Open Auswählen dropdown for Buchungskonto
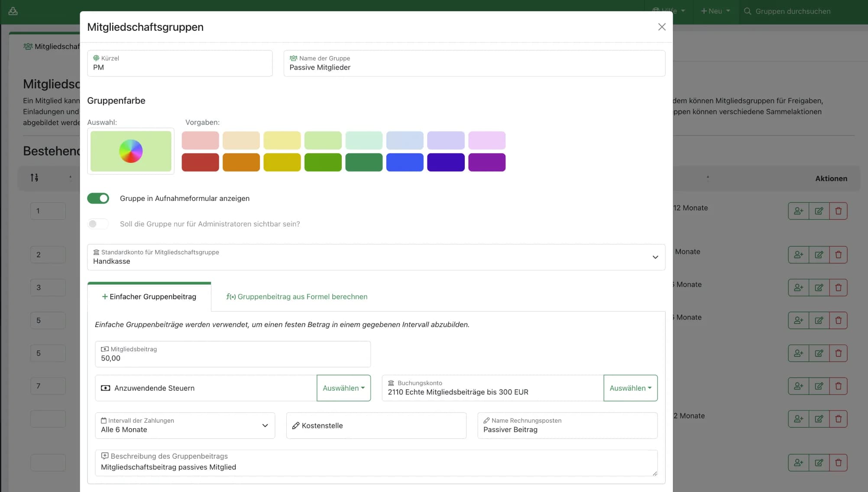 point(630,388)
